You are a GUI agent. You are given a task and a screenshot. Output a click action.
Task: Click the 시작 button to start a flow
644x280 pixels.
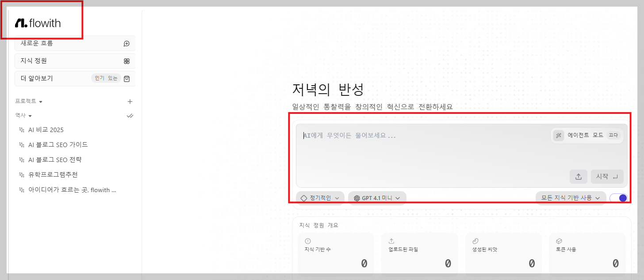[x=607, y=176]
